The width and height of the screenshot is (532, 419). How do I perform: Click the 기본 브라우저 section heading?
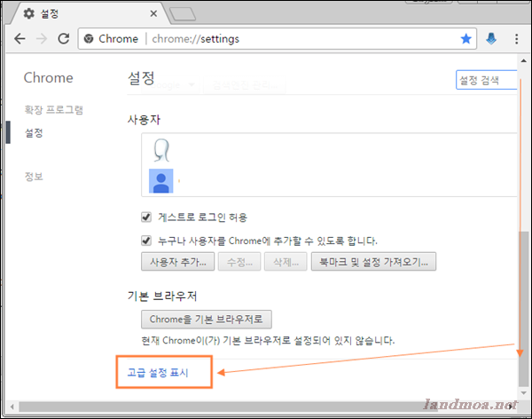point(162,296)
